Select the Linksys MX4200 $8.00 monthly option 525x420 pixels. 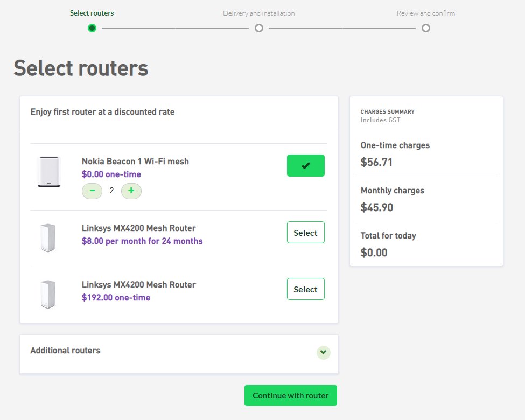(x=305, y=233)
